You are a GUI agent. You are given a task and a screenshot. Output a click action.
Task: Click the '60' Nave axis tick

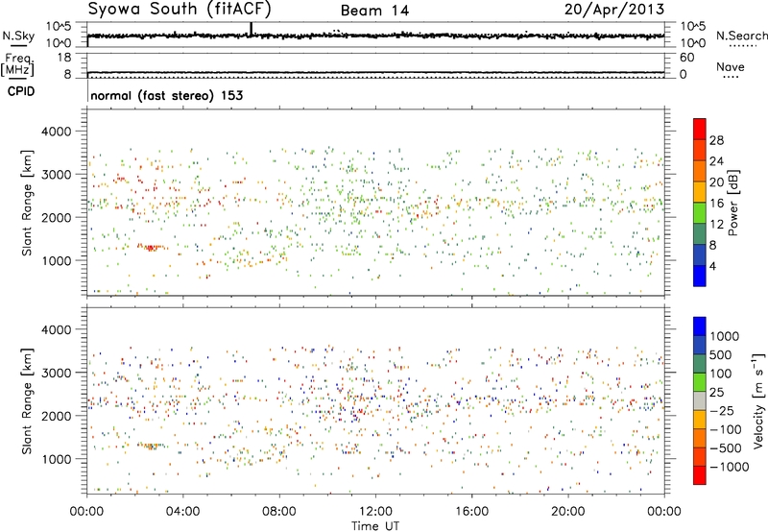[x=686, y=58]
